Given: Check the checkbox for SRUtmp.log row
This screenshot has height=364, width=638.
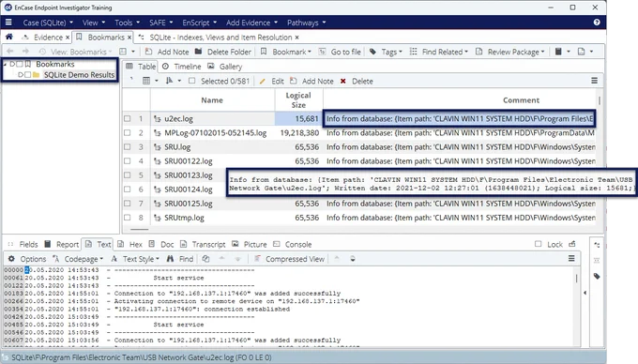Looking at the screenshot, I should [128, 218].
